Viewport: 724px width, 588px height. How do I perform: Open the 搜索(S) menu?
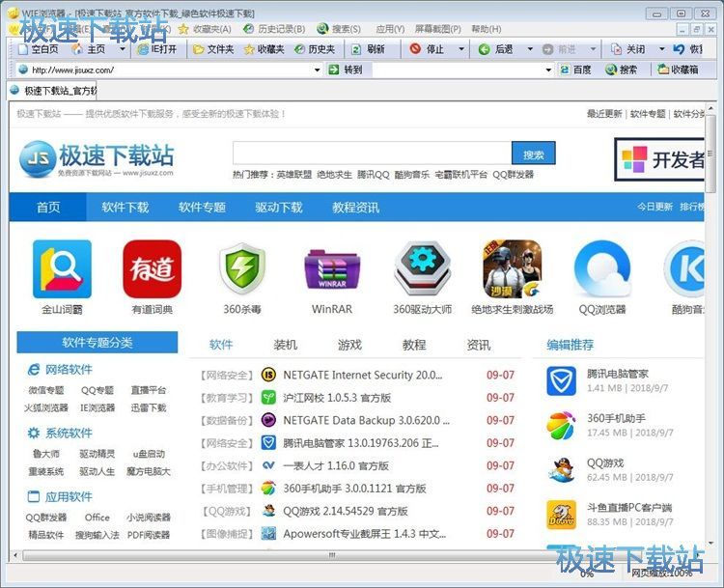[x=339, y=29]
